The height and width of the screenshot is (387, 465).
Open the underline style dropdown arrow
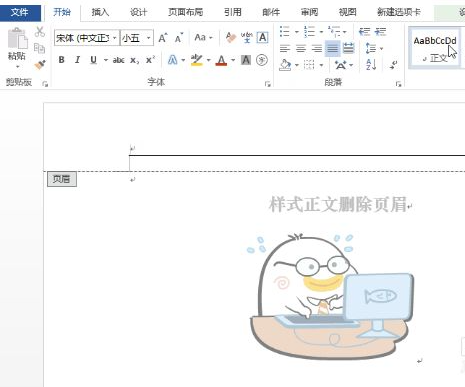click(x=106, y=60)
